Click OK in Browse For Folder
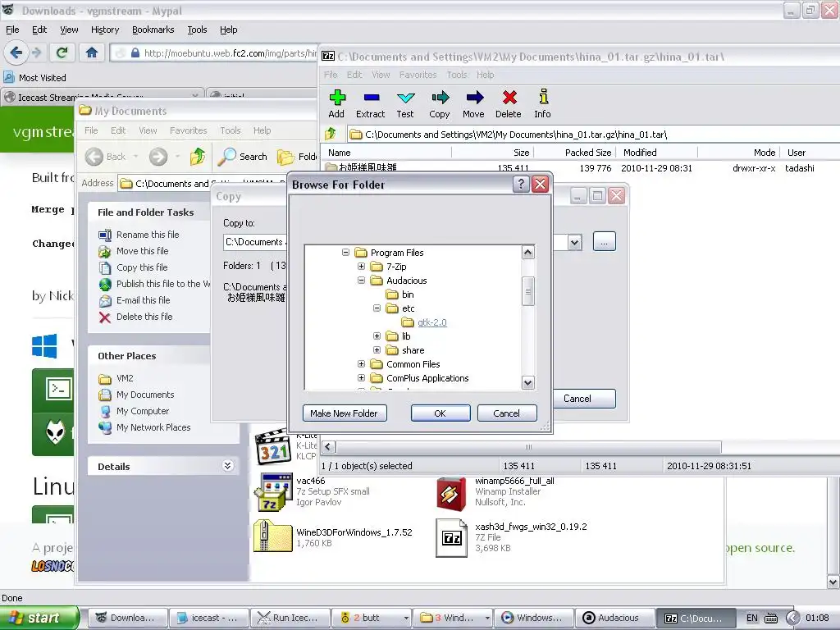This screenshot has width=840, height=630. (440, 413)
